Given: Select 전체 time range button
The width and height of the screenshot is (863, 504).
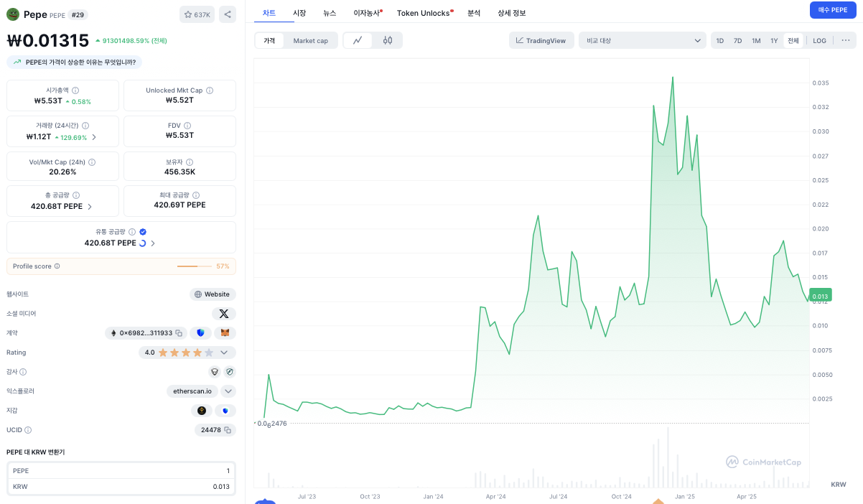Looking at the screenshot, I should pyautogui.click(x=793, y=41).
